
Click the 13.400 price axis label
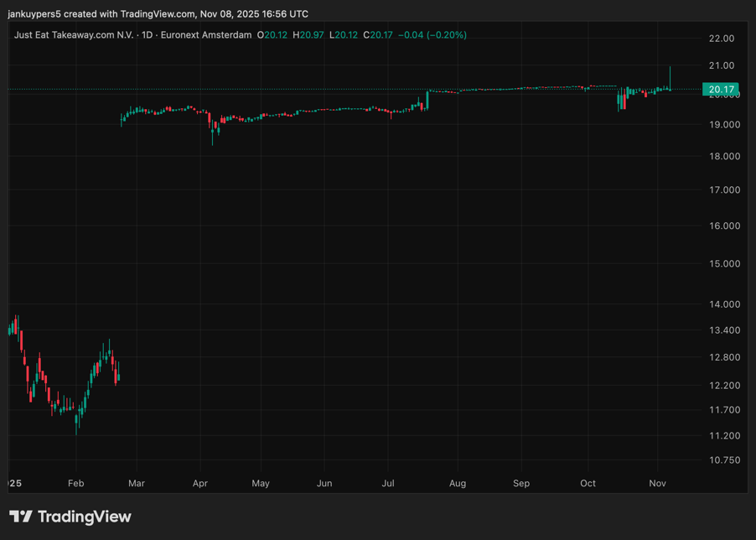tap(724, 330)
